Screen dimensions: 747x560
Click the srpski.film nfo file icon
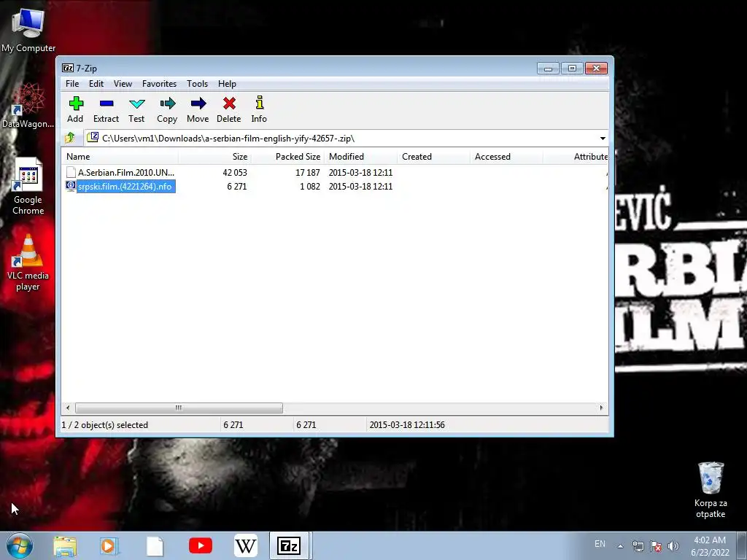pyautogui.click(x=71, y=186)
